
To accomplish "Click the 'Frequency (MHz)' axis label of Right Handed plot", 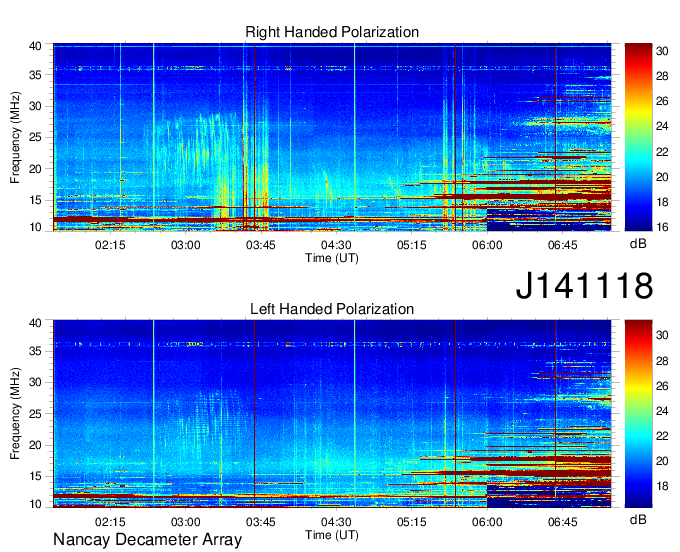I will (x=15, y=137).
